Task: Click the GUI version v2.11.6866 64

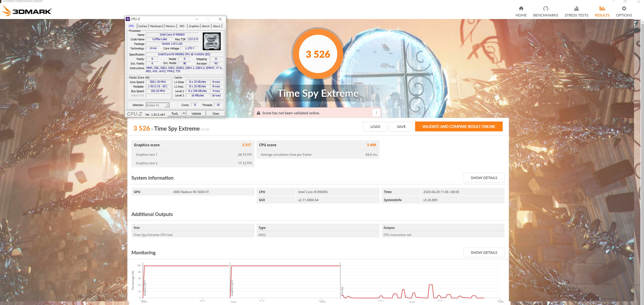Action: tap(337, 200)
